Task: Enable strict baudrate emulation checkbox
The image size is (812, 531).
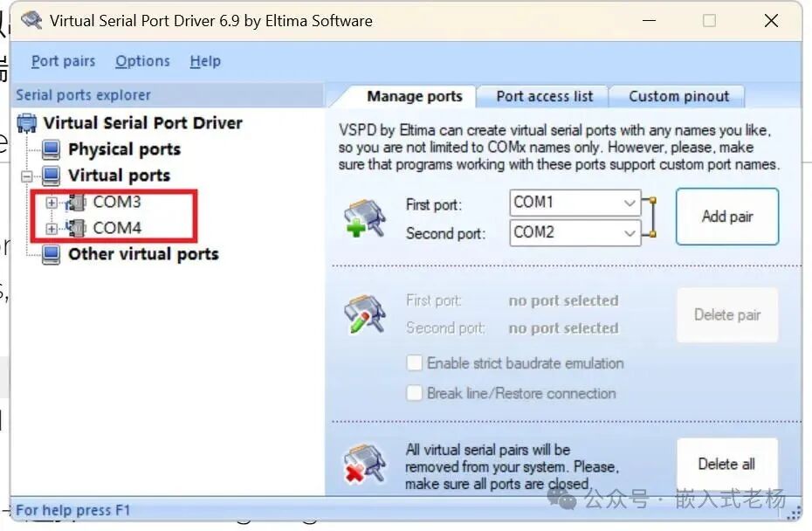Action: click(414, 362)
